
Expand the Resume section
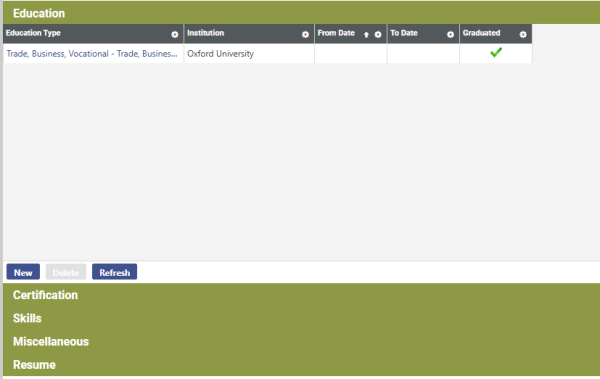point(34,365)
